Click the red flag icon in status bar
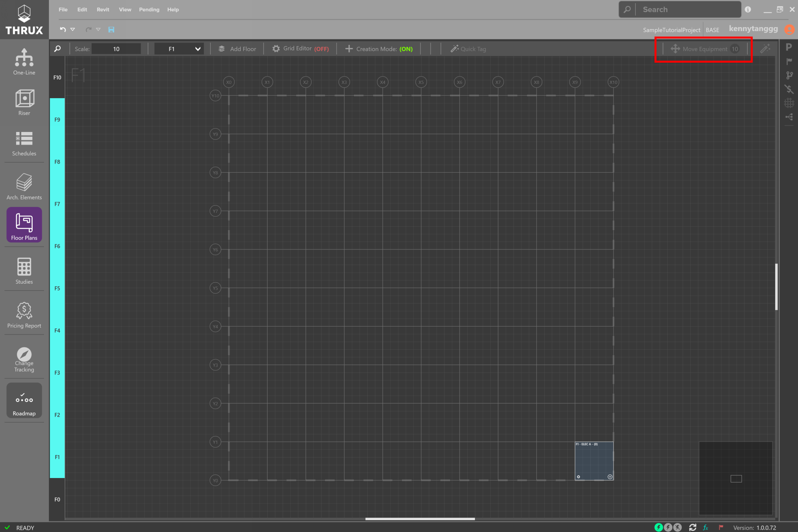Image resolution: width=798 pixels, height=532 pixels. [x=721, y=527]
